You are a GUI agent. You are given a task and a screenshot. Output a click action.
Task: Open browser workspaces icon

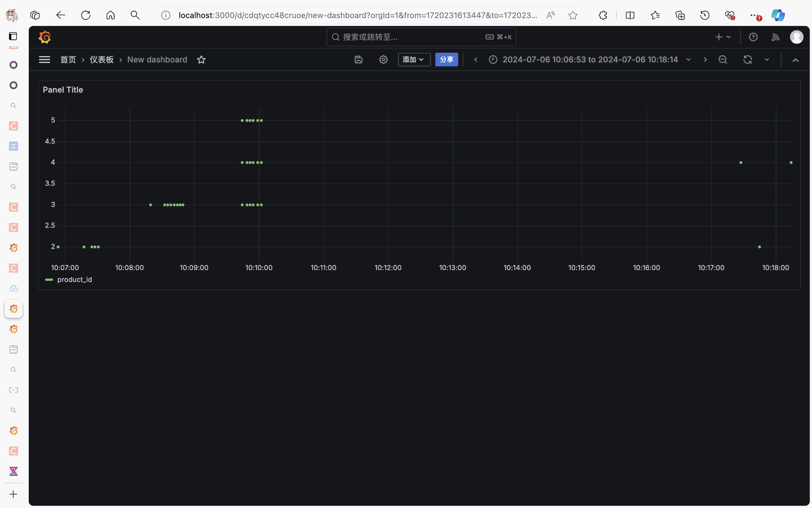coord(35,15)
